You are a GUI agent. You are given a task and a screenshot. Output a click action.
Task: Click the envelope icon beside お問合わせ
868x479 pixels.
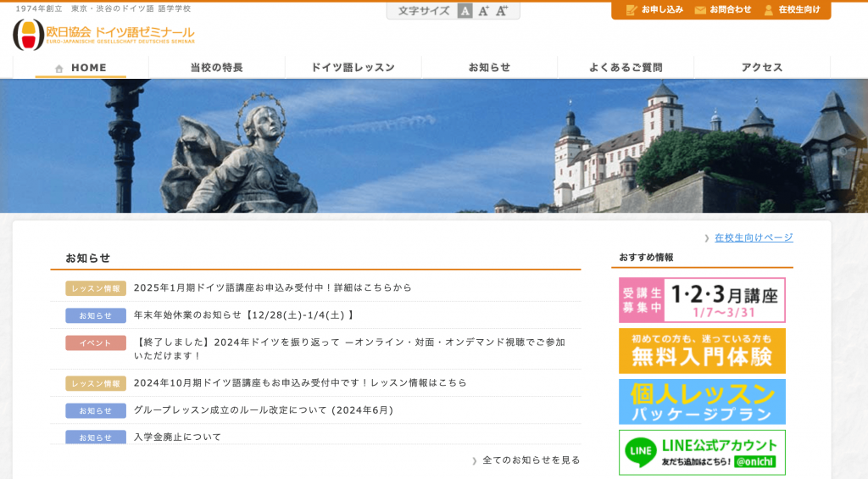click(700, 10)
